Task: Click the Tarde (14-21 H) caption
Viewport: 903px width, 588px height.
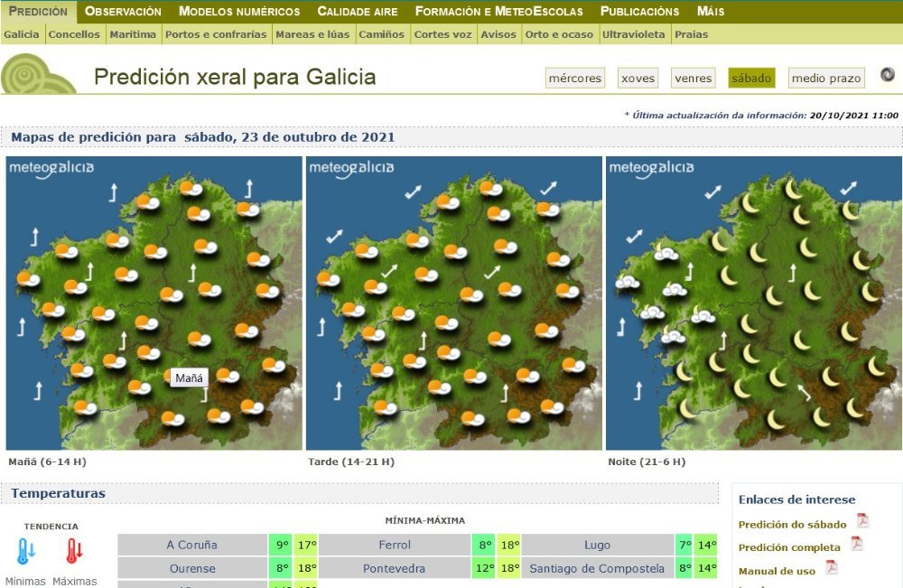Action: [351, 462]
